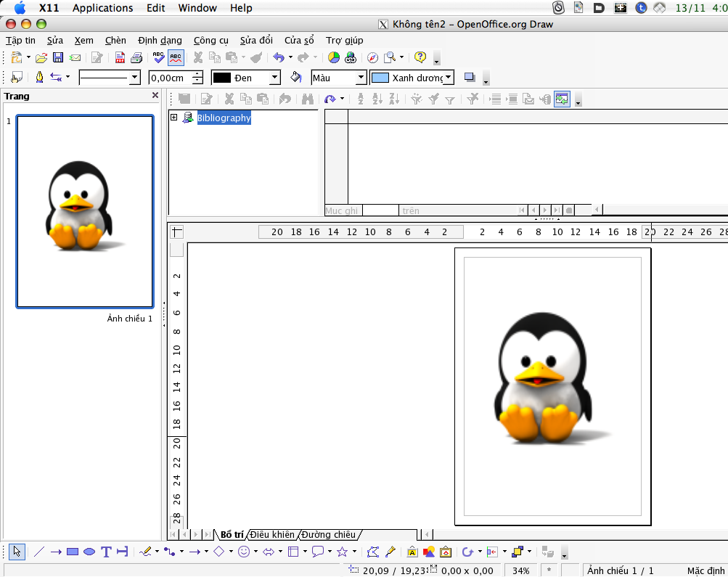Screen dimensions: 728x577
Task: Insert a chart with the pie chart icon
Action: pyautogui.click(x=333, y=57)
